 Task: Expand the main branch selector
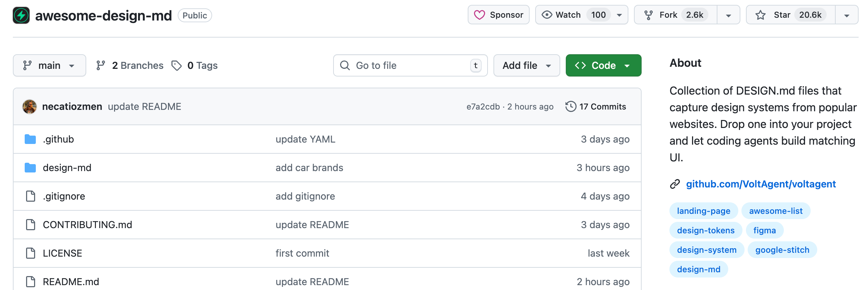[49, 65]
